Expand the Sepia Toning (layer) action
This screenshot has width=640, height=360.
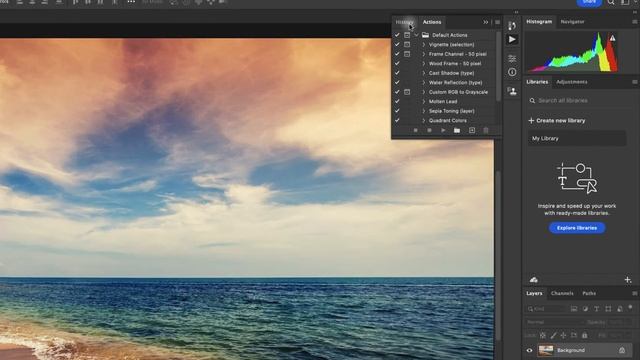point(423,111)
